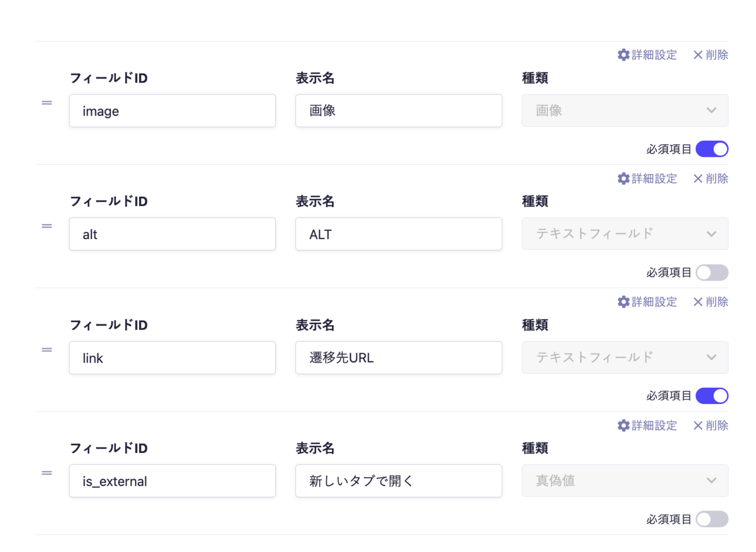
Task: Click the gear icon for the link field
Action: click(623, 302)
